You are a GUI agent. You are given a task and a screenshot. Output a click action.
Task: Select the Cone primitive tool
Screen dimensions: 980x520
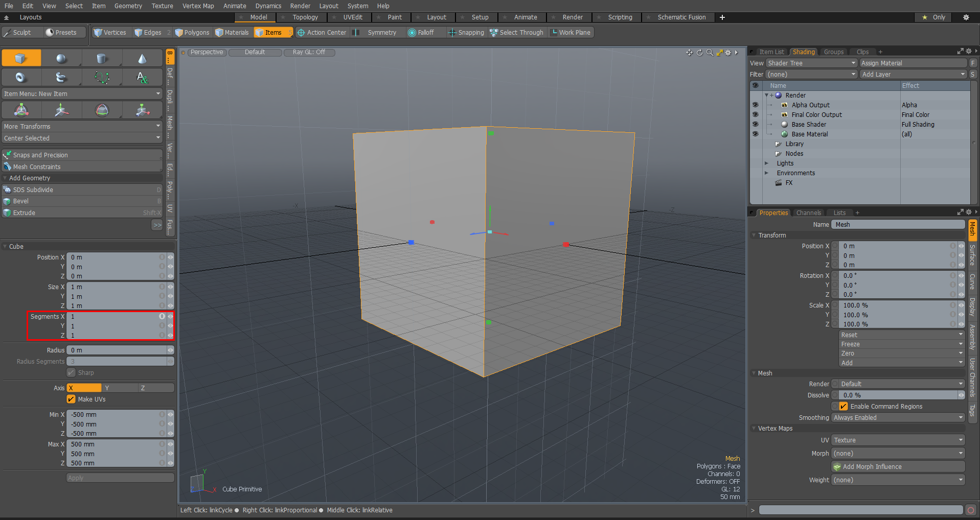coord(142,58)
